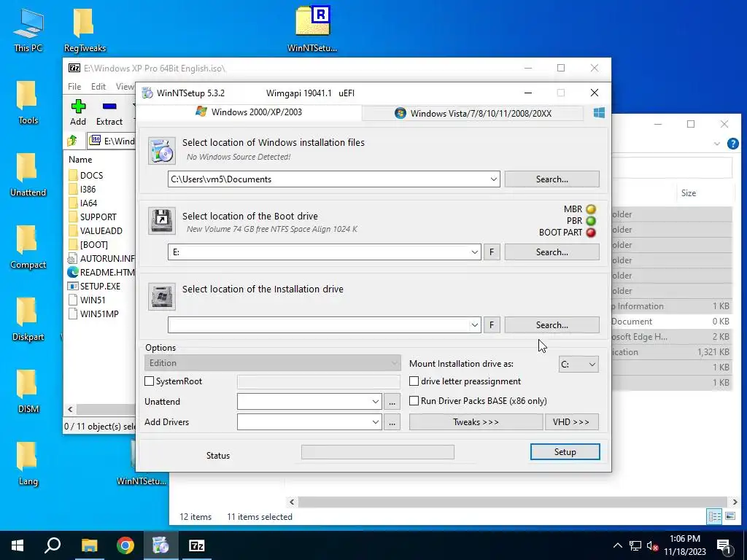Click the MBR yellow status indicator

pos(591,209)
